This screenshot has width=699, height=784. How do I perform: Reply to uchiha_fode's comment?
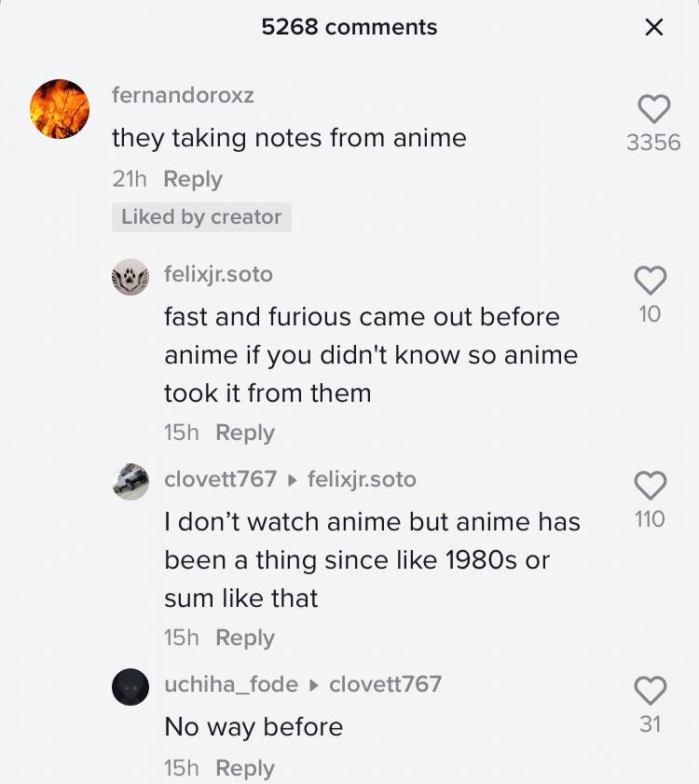[x=245, y=768]
